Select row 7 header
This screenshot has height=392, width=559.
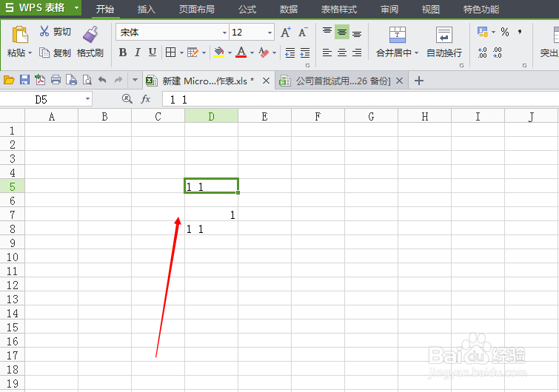coord(13,214)
